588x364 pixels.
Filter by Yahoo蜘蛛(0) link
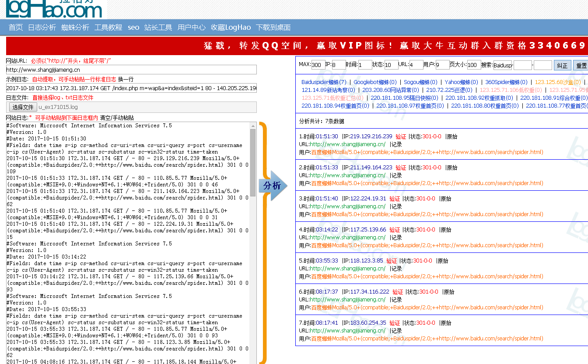(462, 82)
